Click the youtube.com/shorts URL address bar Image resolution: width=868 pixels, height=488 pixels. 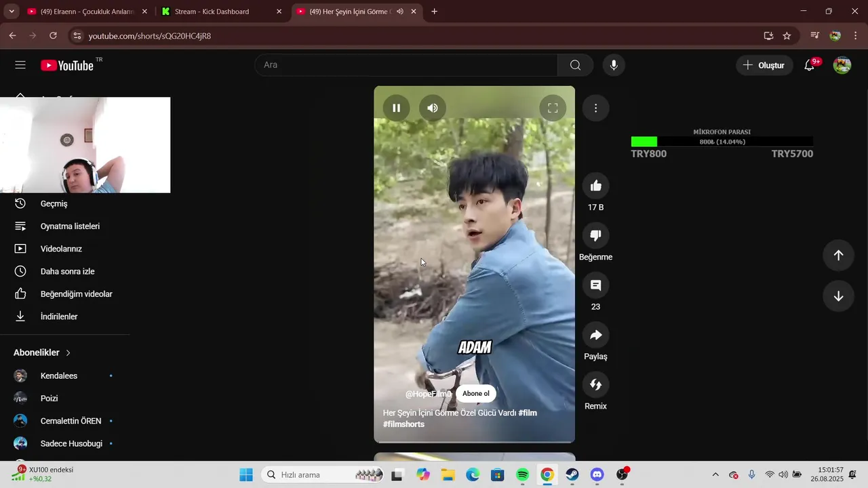tap(150, 36)
